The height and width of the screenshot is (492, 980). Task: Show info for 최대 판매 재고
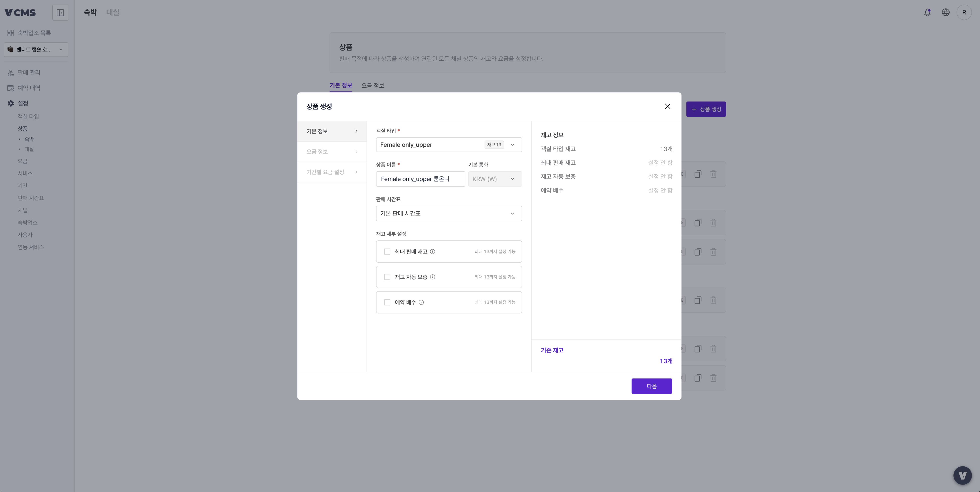(433, 252)
